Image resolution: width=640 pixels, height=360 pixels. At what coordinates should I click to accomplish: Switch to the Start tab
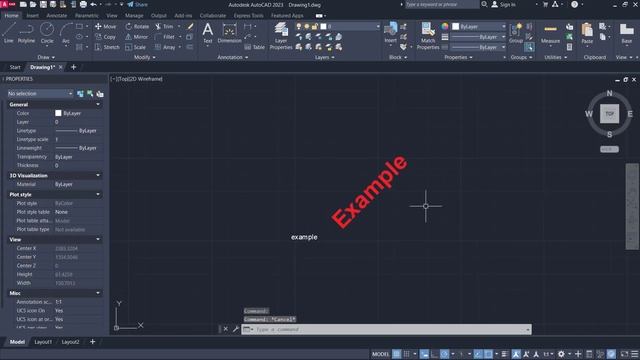pyautogui.click(x=15, y=67)
